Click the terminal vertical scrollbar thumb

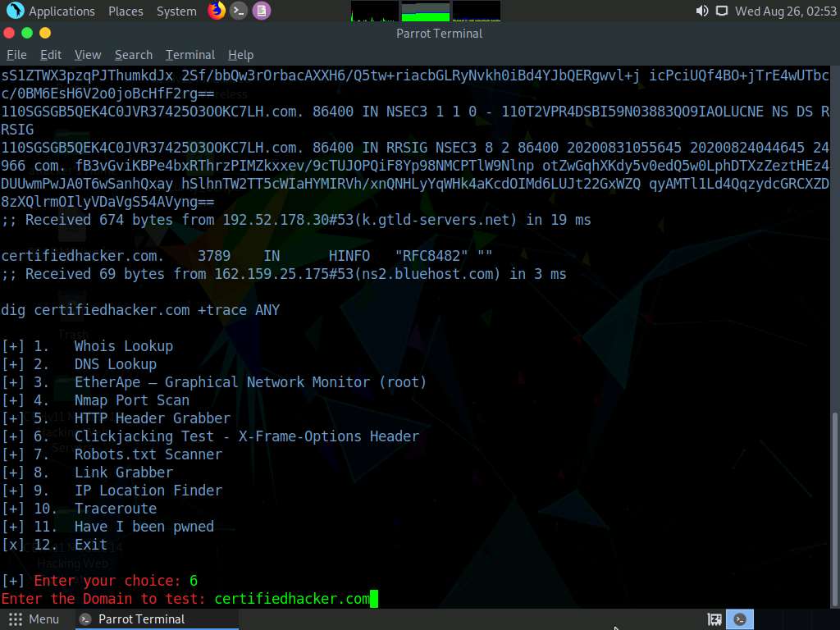tap(834, 509)
